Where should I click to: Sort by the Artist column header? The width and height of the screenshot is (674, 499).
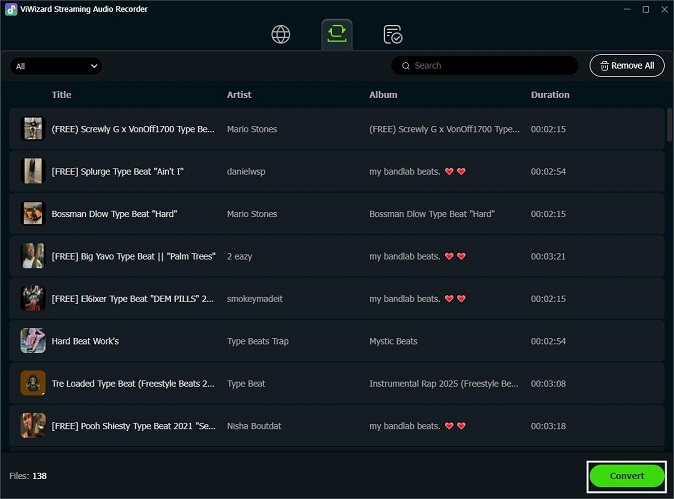(x=239, y=95)
